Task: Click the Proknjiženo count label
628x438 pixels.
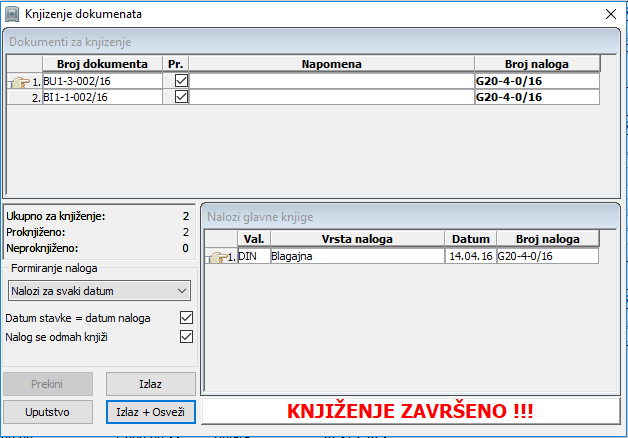Action: pos(36,232)
